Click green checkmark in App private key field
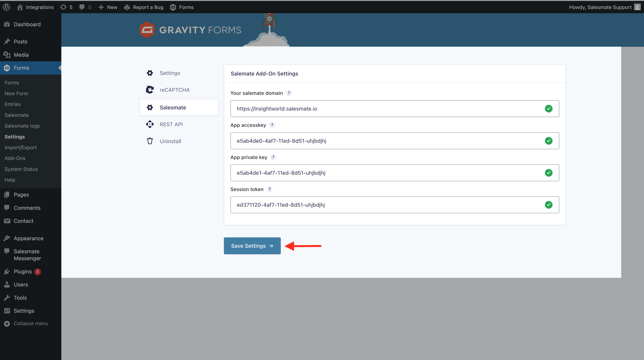This screenshot has height=360, width=644. (x=549, y=173)
